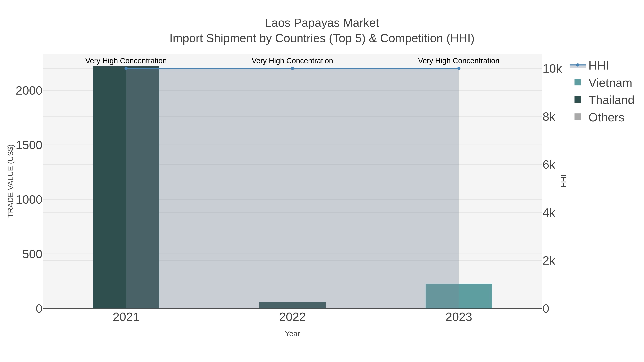Click the 500 tick on left axis
The image size is (644, 362).
[x=33, y=254]
